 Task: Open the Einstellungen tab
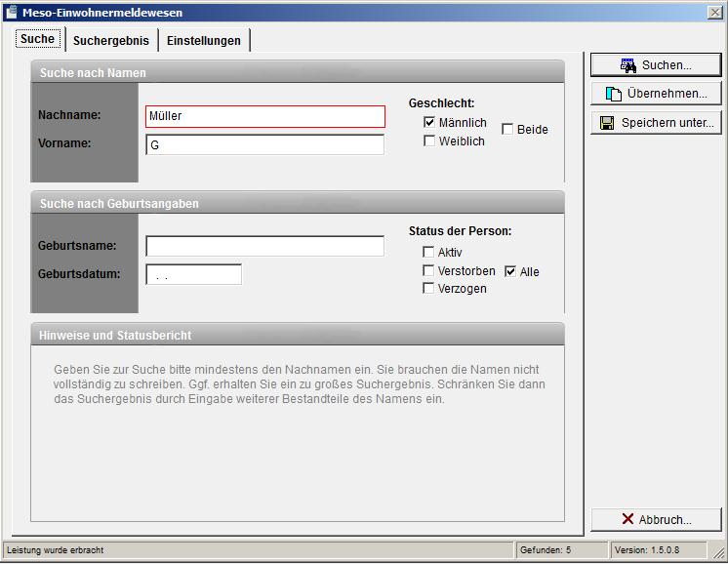203,41
